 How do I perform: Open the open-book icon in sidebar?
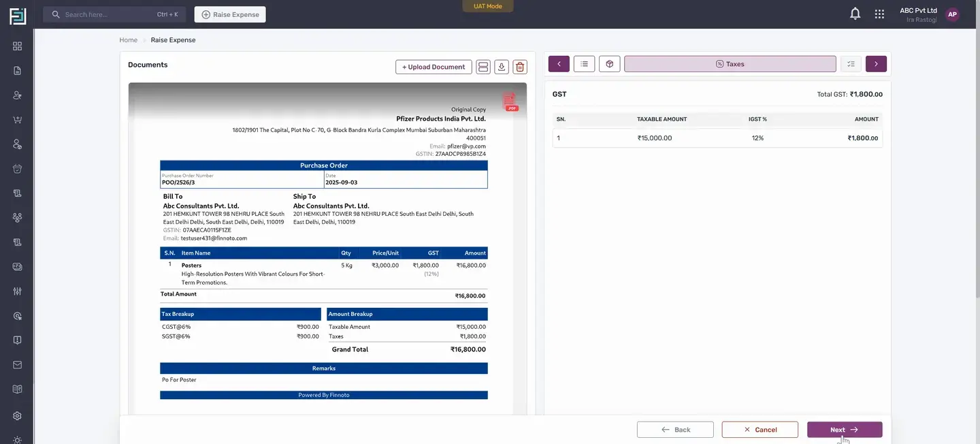pos(18,390)
